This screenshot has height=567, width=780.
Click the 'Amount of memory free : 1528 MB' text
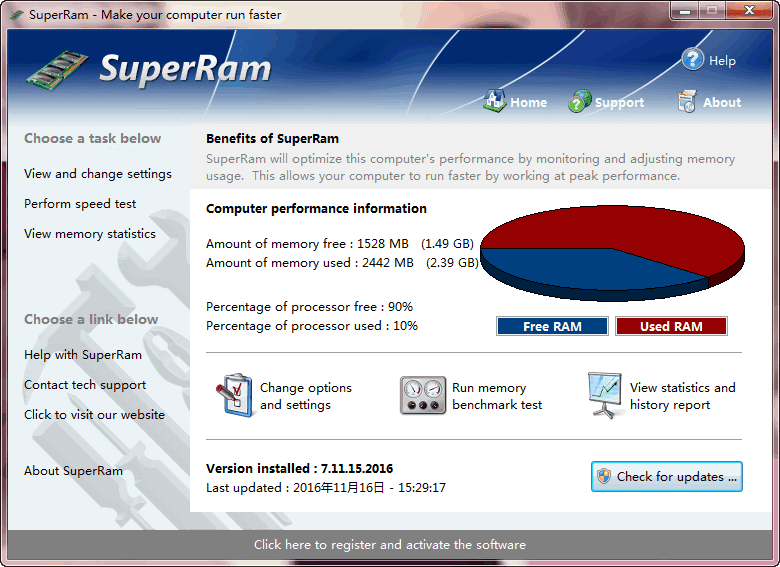click(x=307, y=244)
